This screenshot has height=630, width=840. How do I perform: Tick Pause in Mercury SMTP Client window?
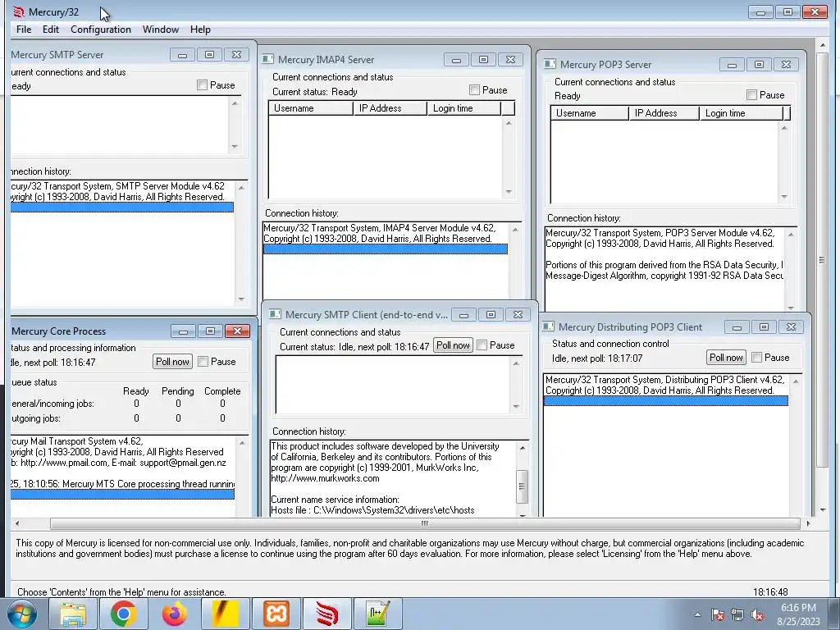[x=482, y=345]
